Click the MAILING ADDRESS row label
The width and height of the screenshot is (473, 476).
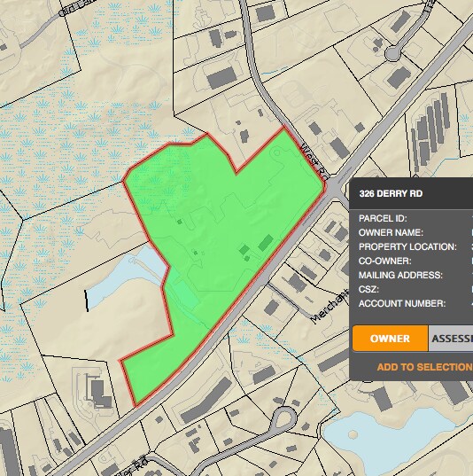point(400,276)
